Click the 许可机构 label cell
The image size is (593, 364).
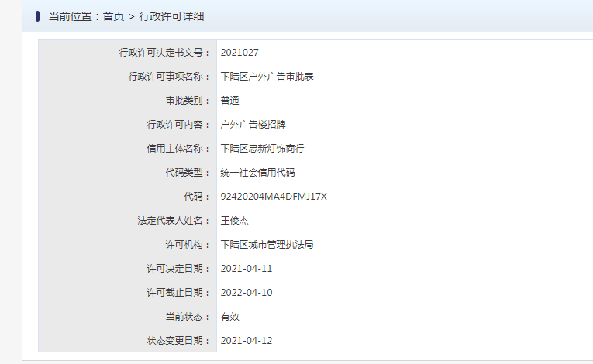point(127,245)
